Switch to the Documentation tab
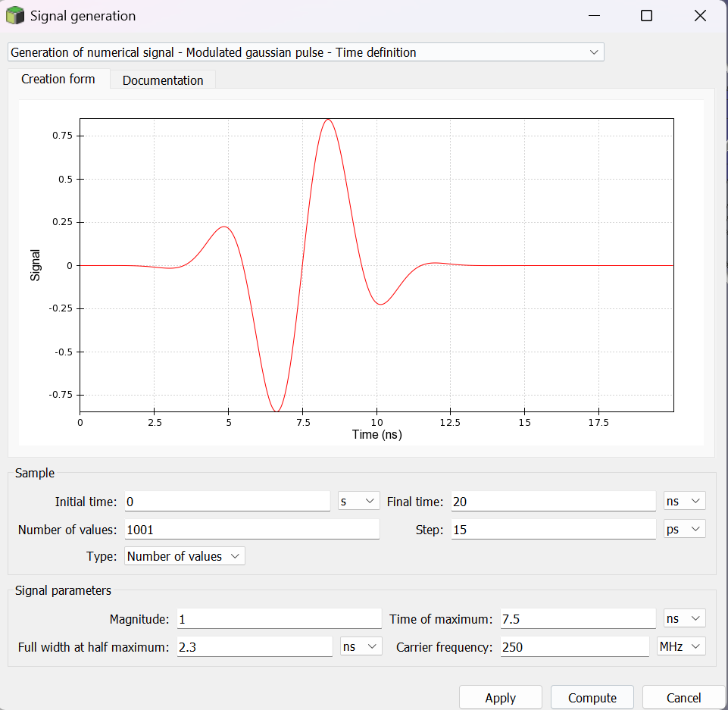Image resolution: width=728 pixels, height=710 pixels. click(163, 80)
